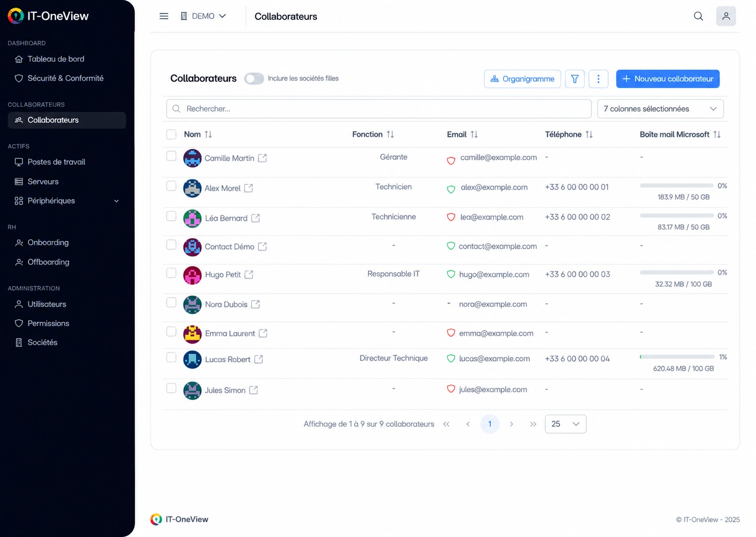The width and height of the screenshot is (756, 537).
Task: Check Alex Morel's row checkbox
Action: [x=171, y=186]
